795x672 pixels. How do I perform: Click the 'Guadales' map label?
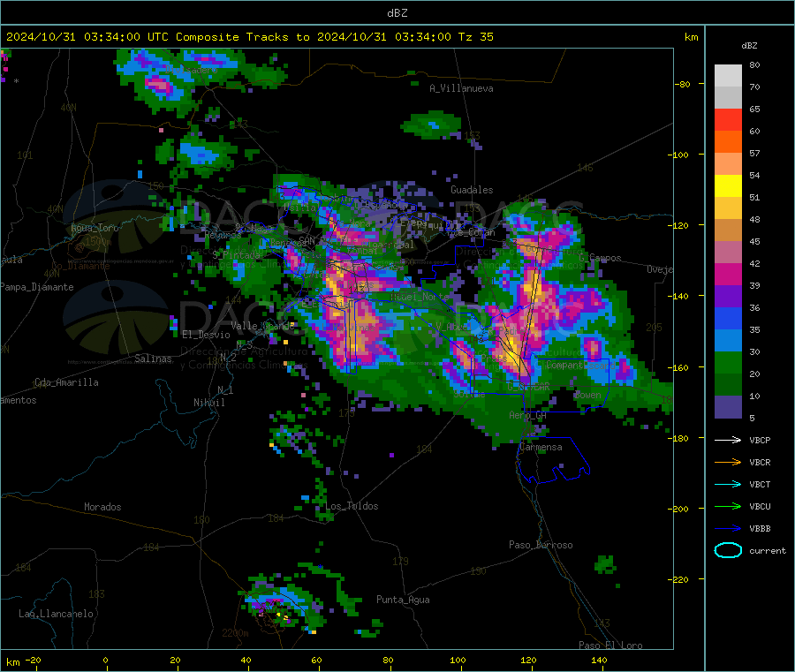[472, 190]
